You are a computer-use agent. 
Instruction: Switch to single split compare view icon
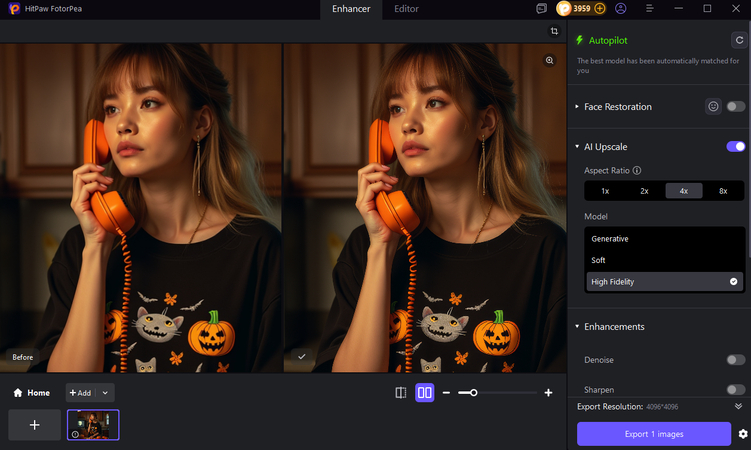401,393
